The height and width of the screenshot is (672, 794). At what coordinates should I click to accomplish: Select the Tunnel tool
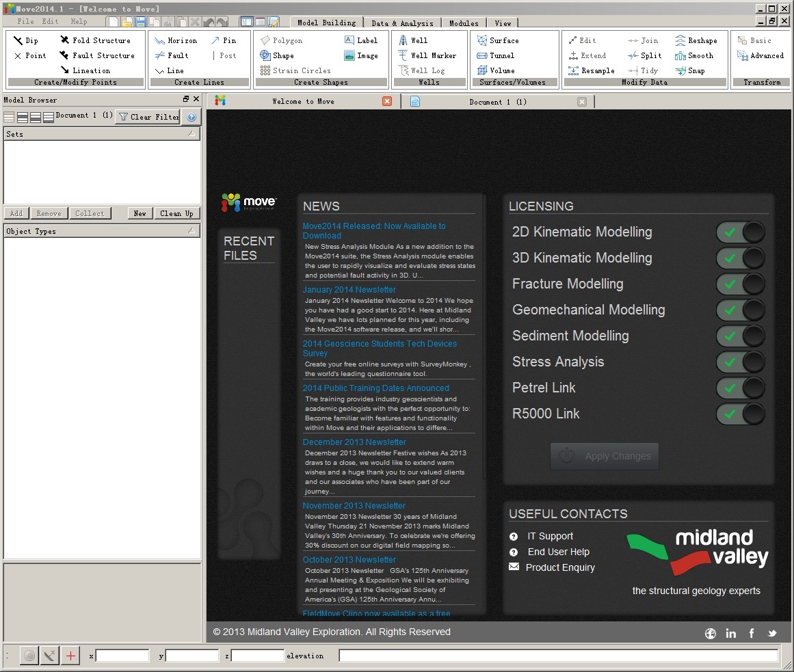[496, 55]
